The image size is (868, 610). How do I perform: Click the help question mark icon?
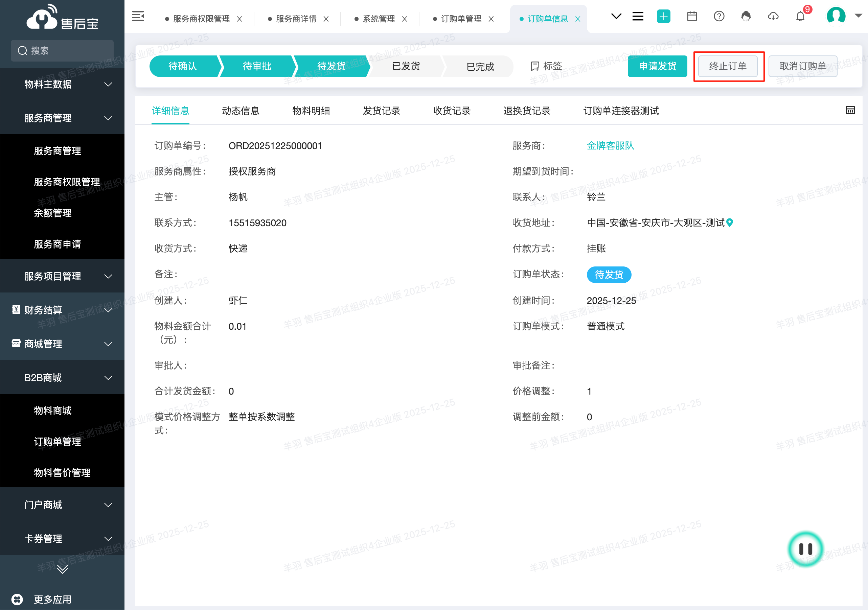pos(719,16)
